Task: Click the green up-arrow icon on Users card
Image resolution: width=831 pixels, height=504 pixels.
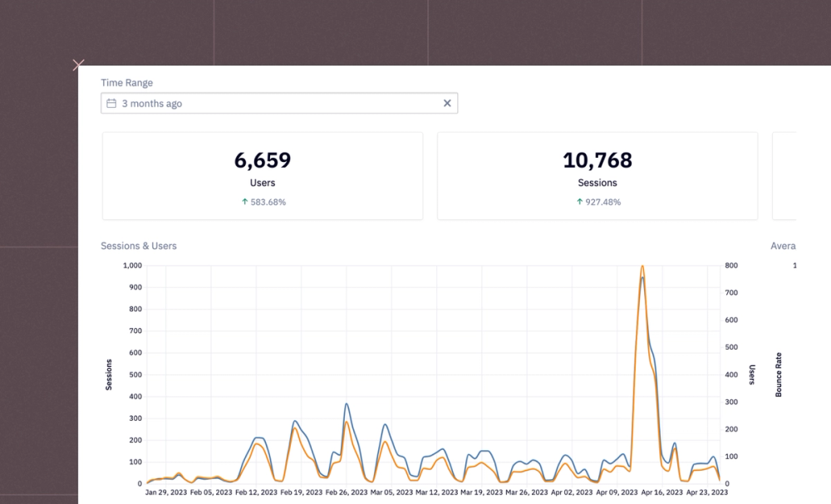Action: 243,202
